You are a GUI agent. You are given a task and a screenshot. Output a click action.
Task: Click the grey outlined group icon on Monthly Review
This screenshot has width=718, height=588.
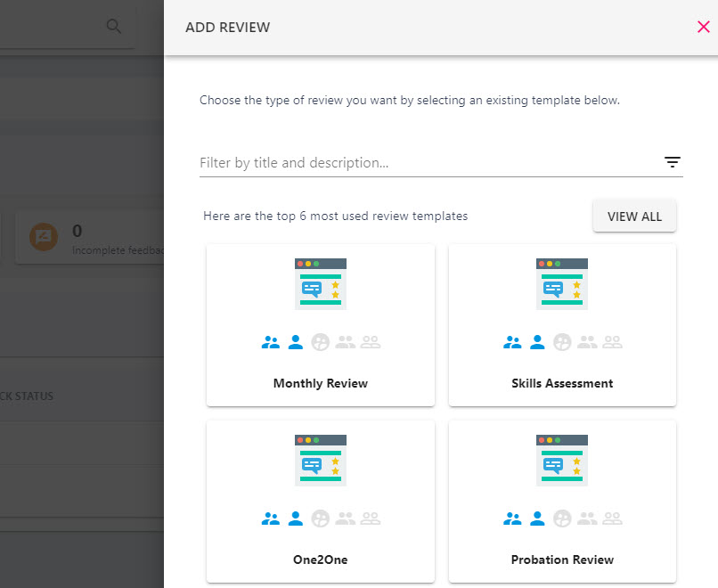(371, 342)
